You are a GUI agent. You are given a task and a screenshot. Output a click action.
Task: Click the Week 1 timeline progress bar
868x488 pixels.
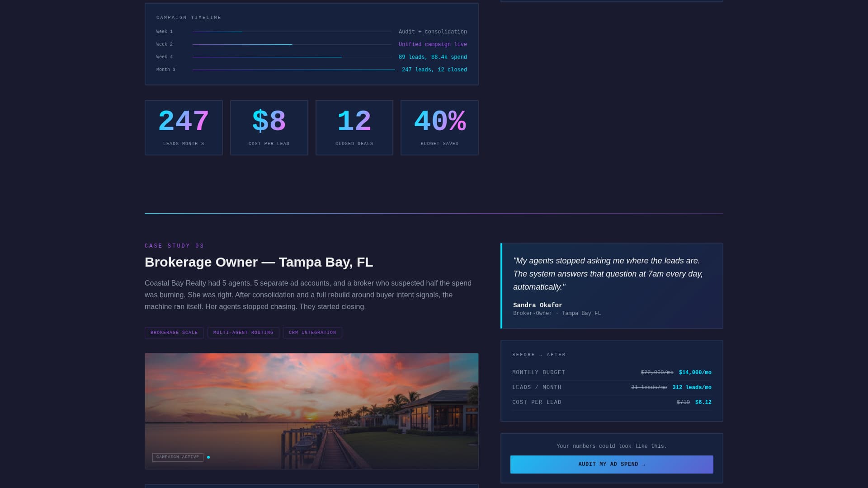click(x=292, y=32)
